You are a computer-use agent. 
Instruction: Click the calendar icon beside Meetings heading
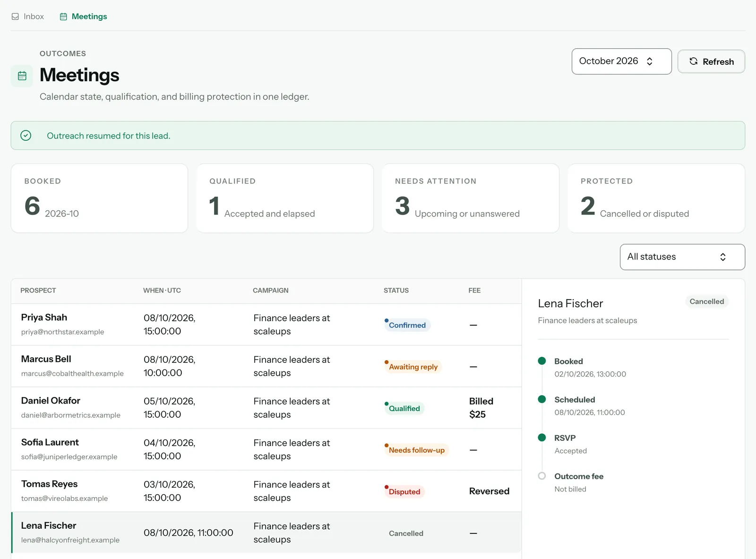[x=22, y=76]
